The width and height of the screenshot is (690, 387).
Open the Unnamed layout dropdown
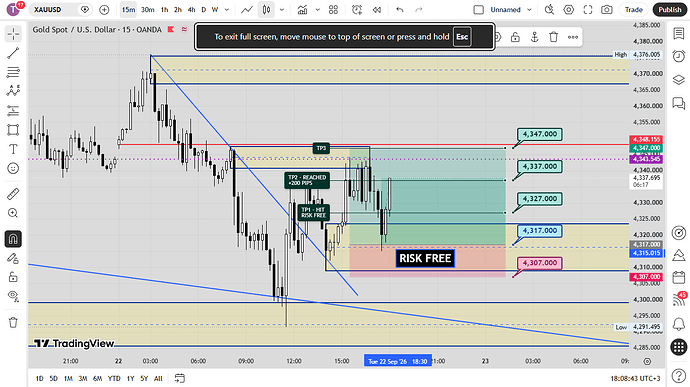click(511, 9)
